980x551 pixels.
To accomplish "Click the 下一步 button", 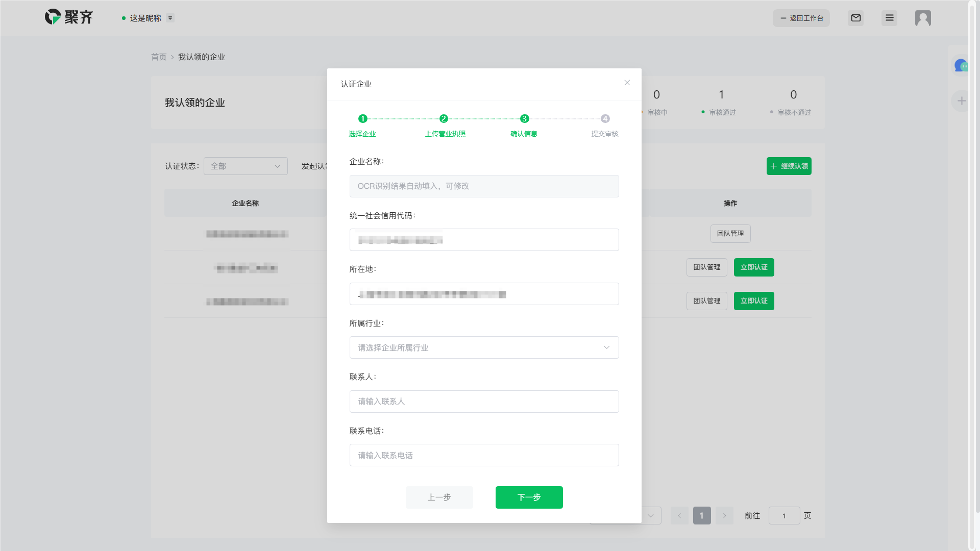I will click(x=529, y=497).
